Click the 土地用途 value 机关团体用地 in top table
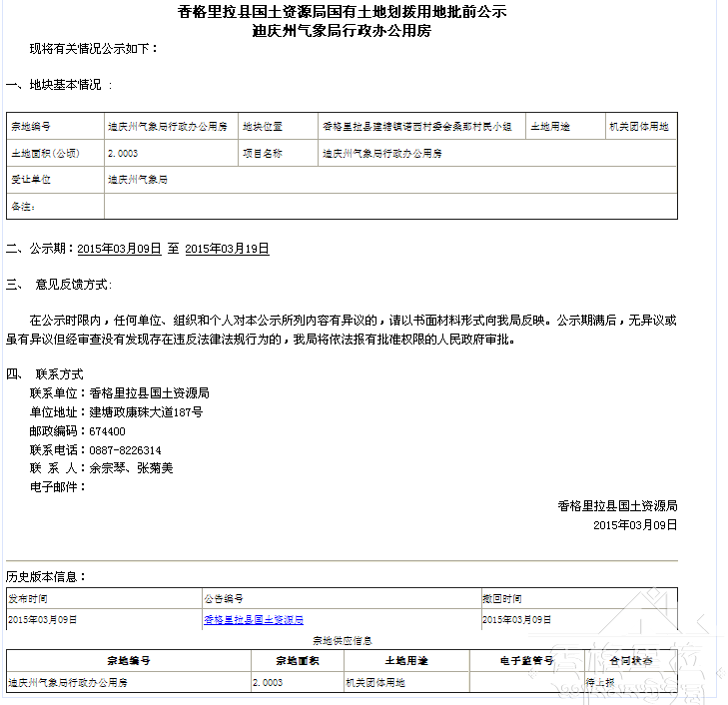Viewport: 728px width, 705px height. (x=639, y=128)
